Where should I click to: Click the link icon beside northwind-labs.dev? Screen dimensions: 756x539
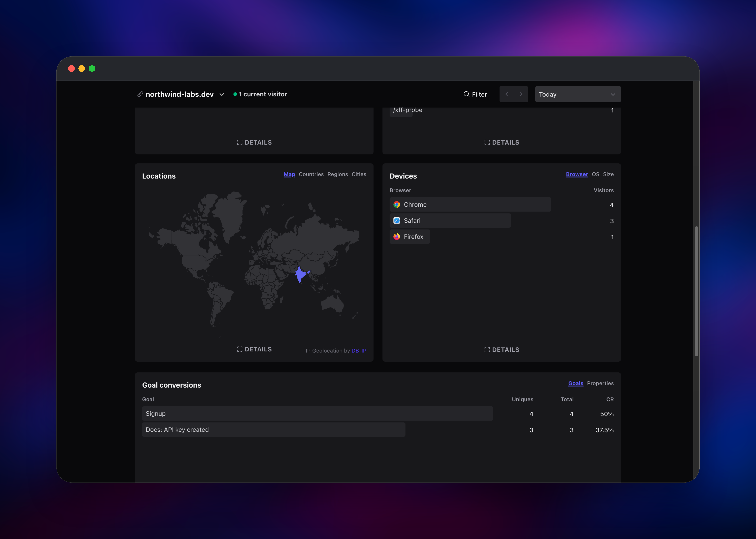140,94
